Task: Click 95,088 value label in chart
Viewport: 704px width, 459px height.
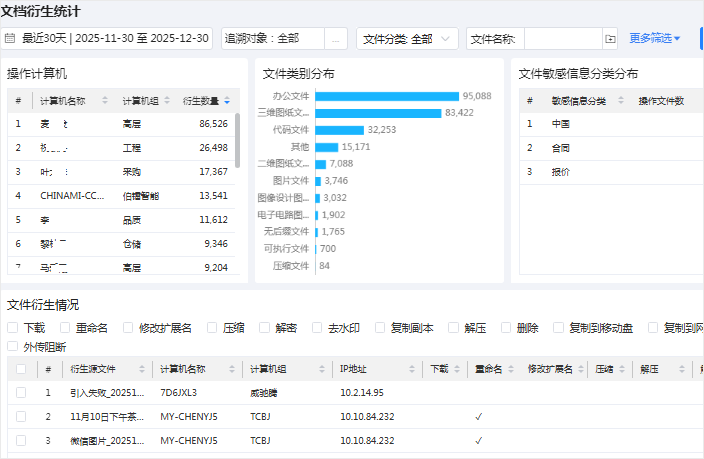Action: 477,96
